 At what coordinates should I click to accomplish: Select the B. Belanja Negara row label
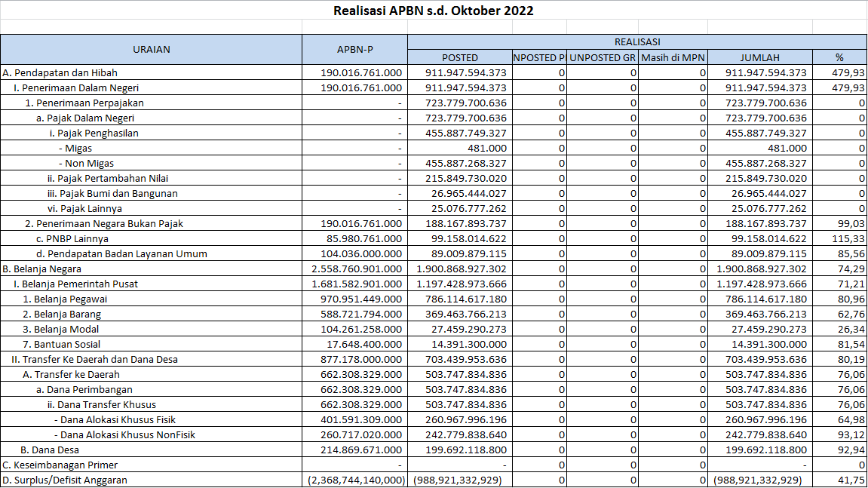42,269
